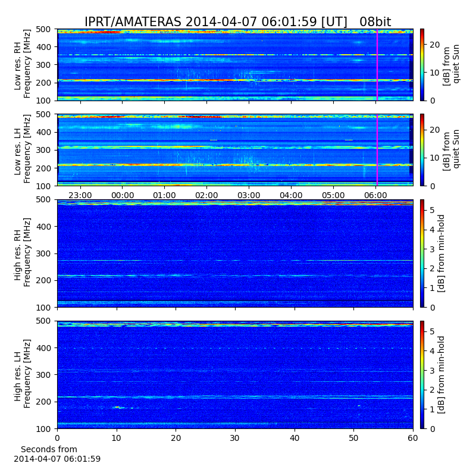Click '[dB] from min-hold' label of High res RH

coord(441,253)
